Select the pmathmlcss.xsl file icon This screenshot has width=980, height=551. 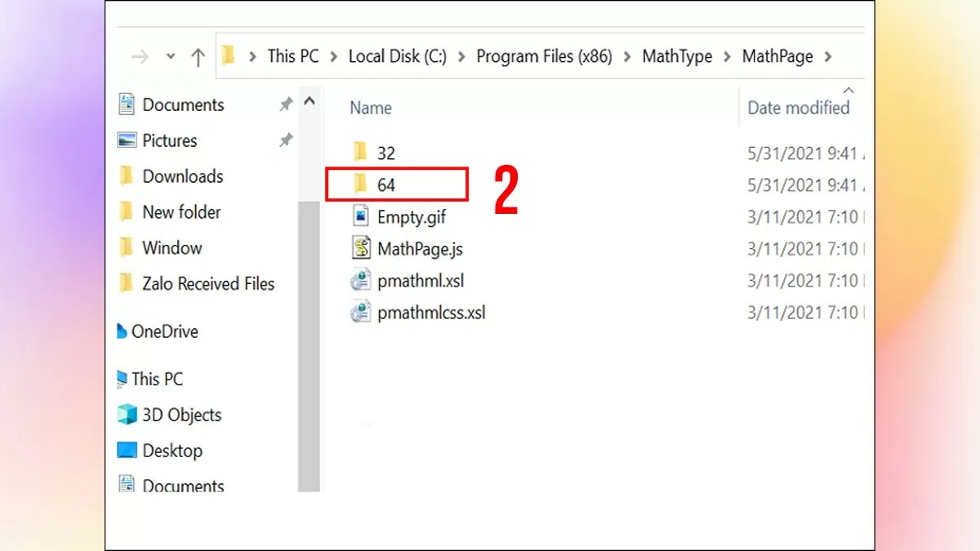pos(360,313)
